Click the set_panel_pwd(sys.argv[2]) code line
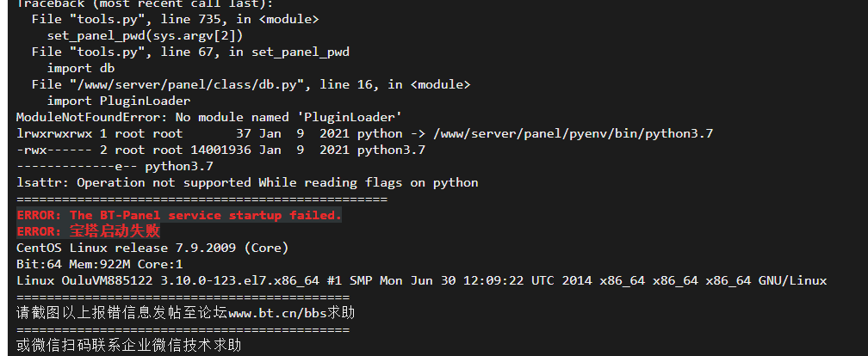This screenshot has width=868, height=356. [145, 36]
